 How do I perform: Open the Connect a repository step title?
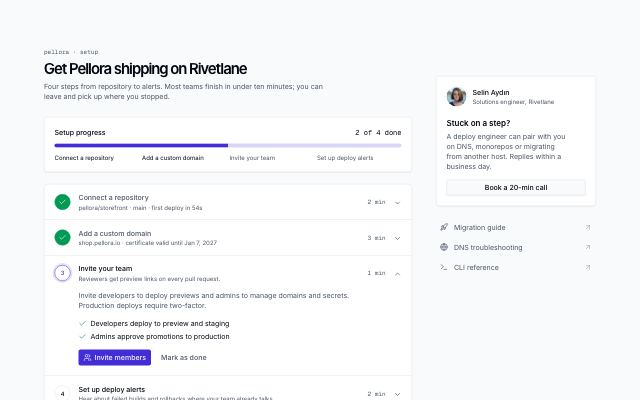(113, 198)
